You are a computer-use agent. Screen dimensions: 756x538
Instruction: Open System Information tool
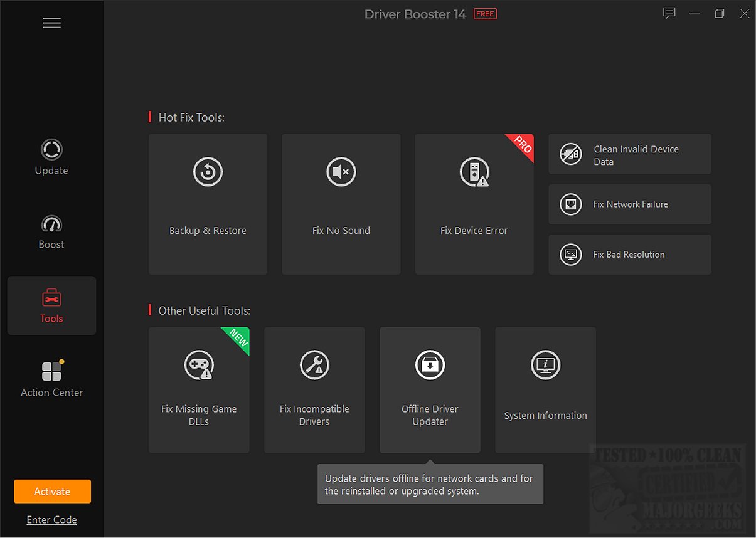pyautogui.click(x=545, y=390)
